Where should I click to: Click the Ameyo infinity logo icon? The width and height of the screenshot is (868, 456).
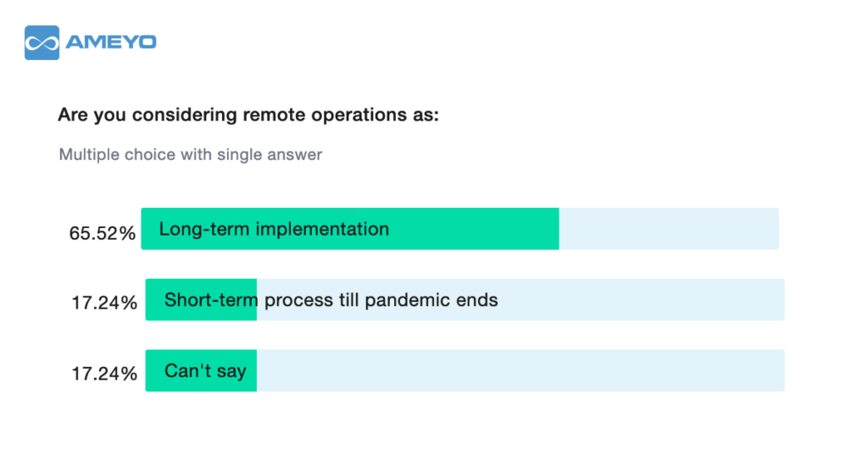tap(42, 42)
